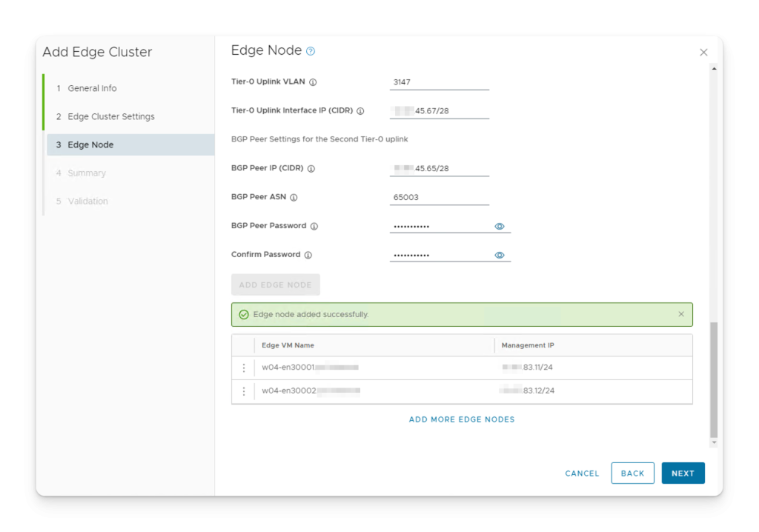Image resolution: width=759 pixels, height=532 pixels.
Task: Dismiss the edge node success message
Action: [x=681, y=313]
